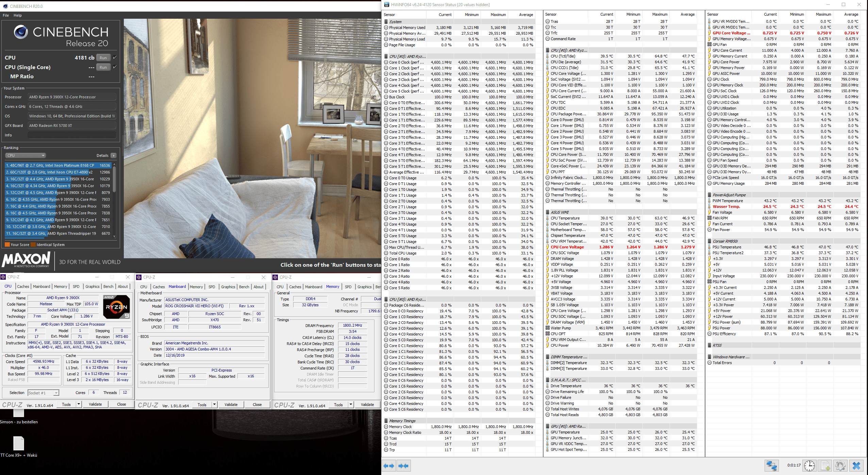This screenshot has height=475, width=868.
Task: Click the Info input field in Cinebench
Action: pyautogui.click(x=72, y=135)
